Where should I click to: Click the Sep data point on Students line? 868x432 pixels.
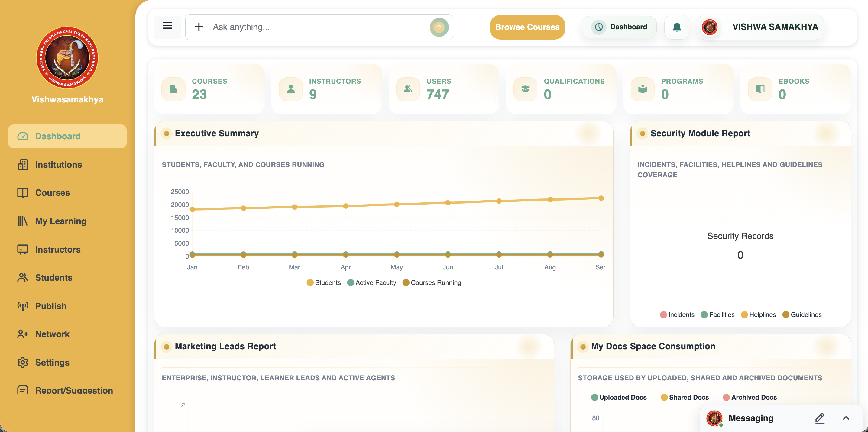[x=601, y=198]
